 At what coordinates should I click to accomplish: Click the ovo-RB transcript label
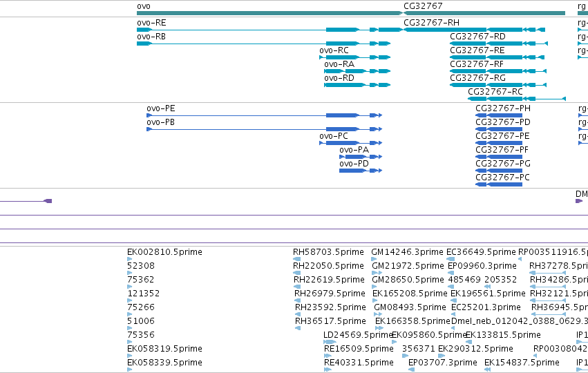(x=151, y=37)
